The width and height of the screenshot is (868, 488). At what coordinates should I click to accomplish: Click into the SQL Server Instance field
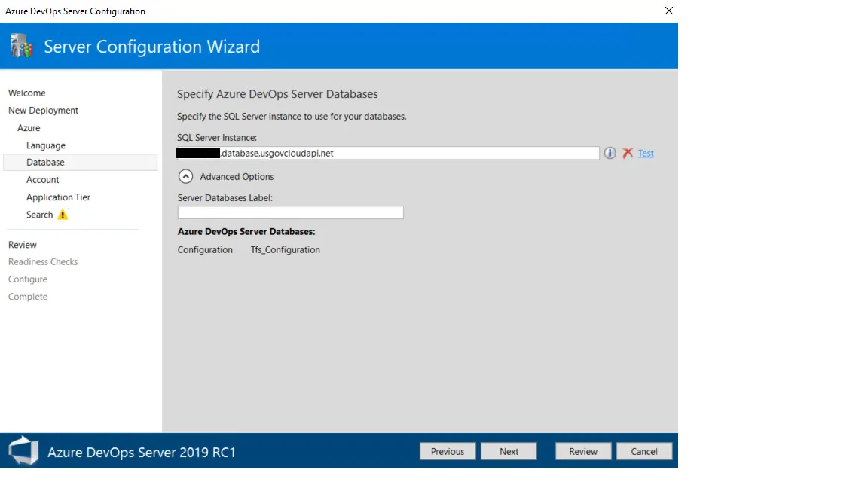click(387, 154)
